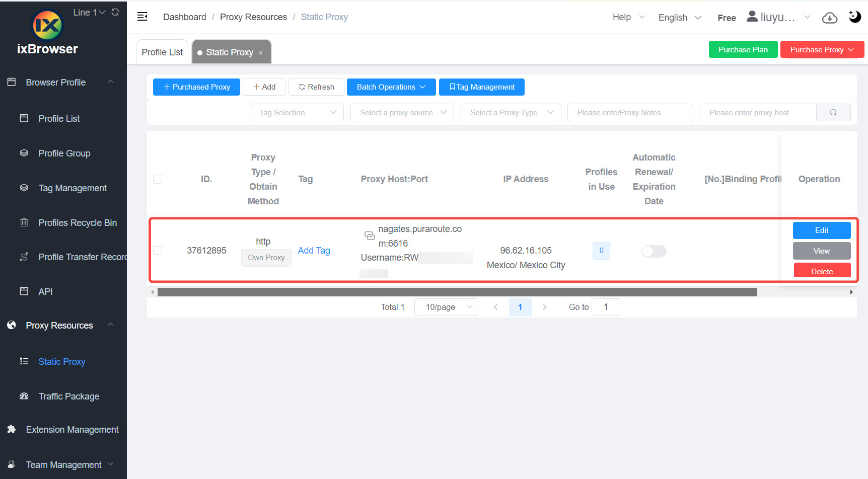Click the Add Tag link

(314, 251)
